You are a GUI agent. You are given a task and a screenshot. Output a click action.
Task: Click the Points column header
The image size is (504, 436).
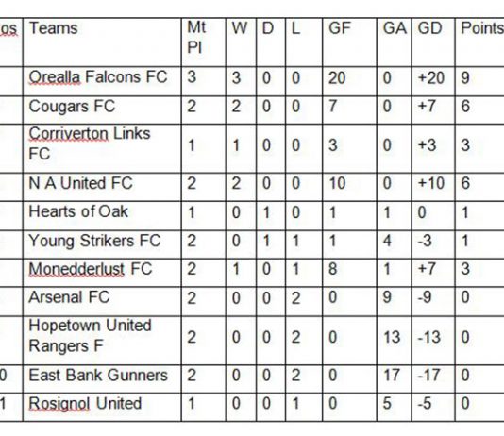coord(482,28)
